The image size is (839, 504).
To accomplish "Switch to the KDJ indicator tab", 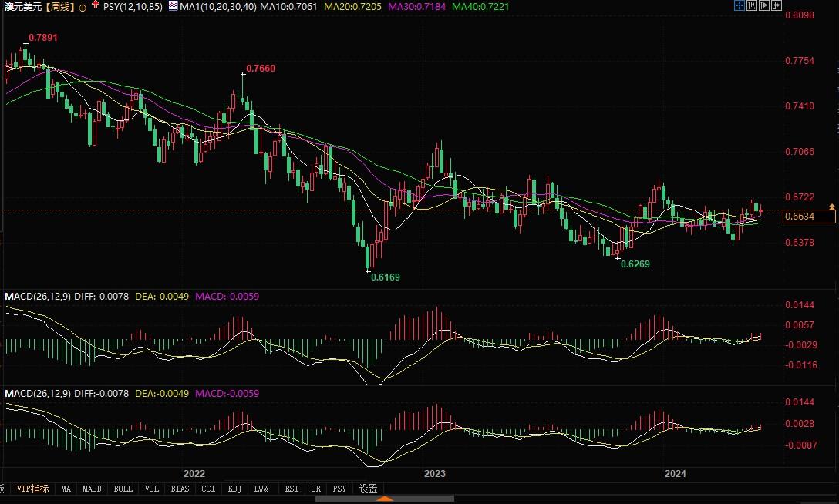I will 234,489.
